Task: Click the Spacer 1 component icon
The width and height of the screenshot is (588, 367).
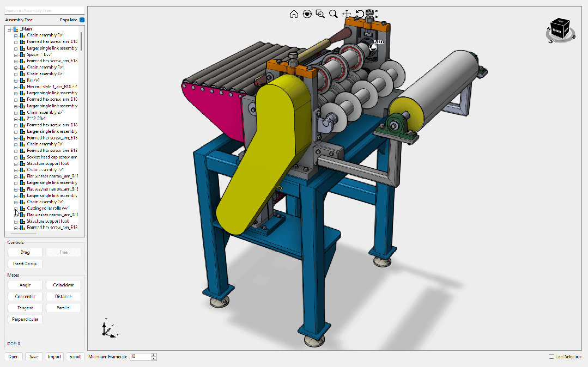Action: (x=22, y=55)
